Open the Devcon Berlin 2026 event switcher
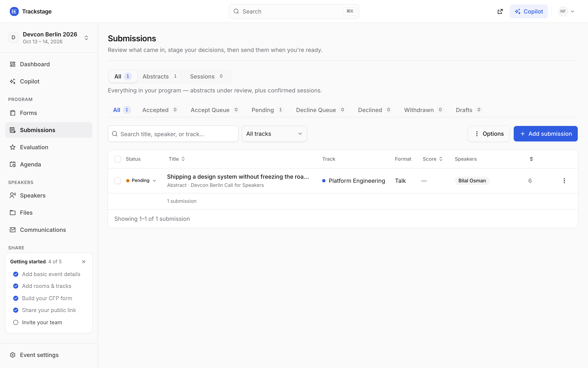This screenshot has height=368, width=588. (49, 38)
